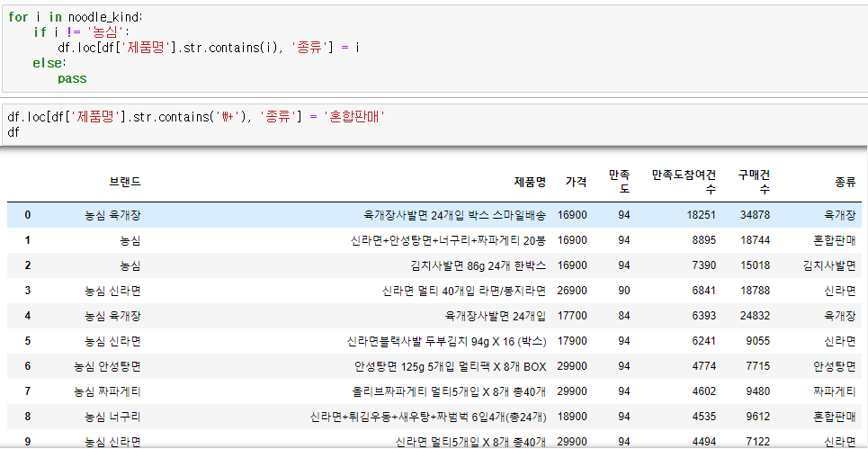Click the 가격 column header
The image size is (868, 449).
[x=577, y=182]
